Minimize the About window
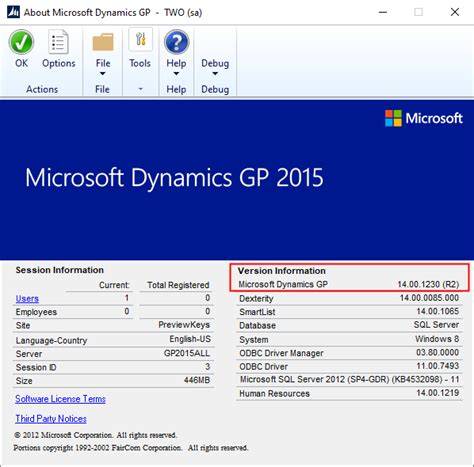Viewport: 474px width, 467px height. click(x=383, y=12)
